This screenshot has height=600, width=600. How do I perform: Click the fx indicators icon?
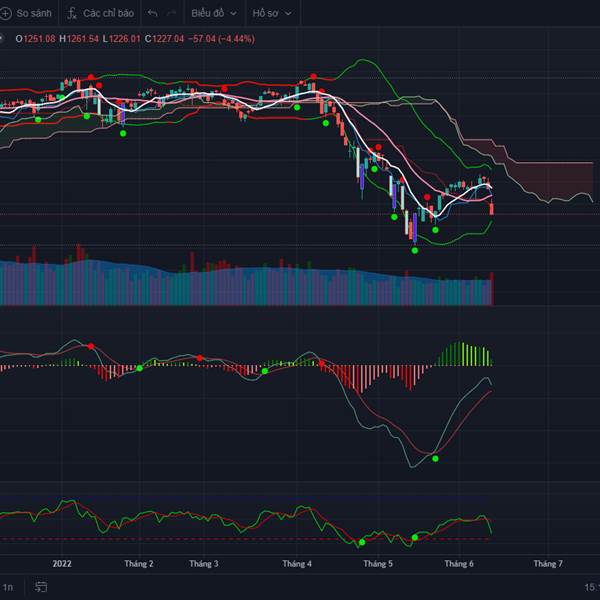pyautogui.click(x=72, y=13)
